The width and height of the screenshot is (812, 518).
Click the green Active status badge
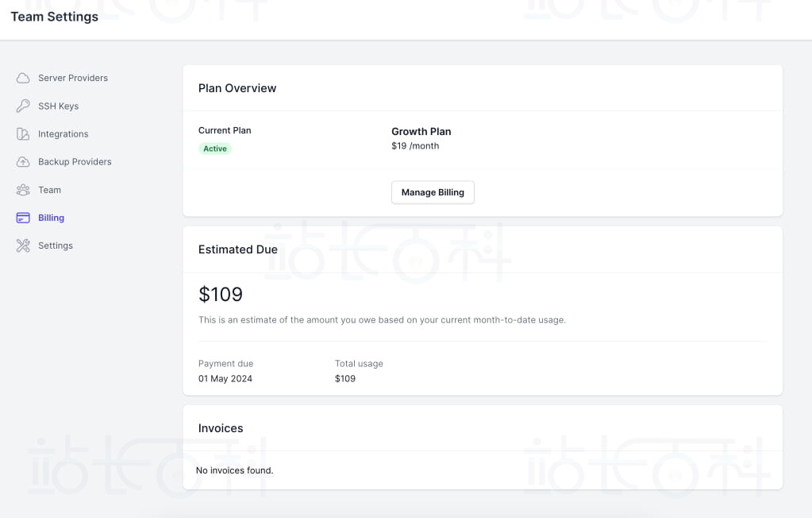point(215,149)
